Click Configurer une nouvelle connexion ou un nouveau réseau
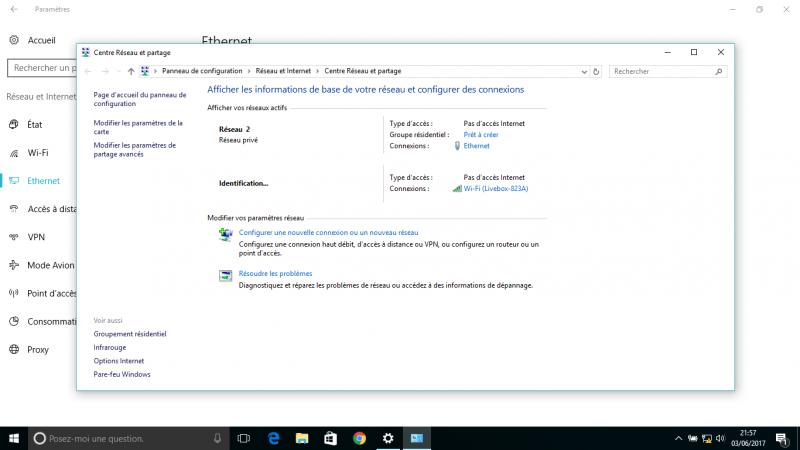The width and height of the screenshot is (800, 450). [329, 233]
